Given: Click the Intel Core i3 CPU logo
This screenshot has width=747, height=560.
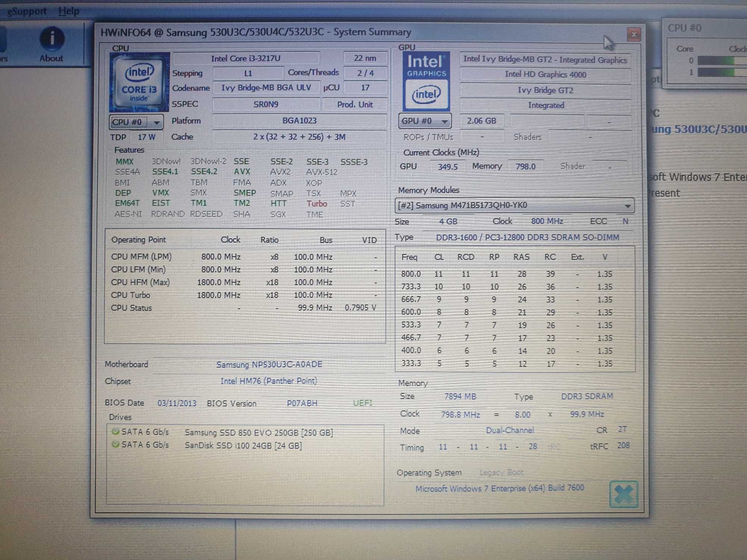Looking at the screenshot, I should 139,82.
